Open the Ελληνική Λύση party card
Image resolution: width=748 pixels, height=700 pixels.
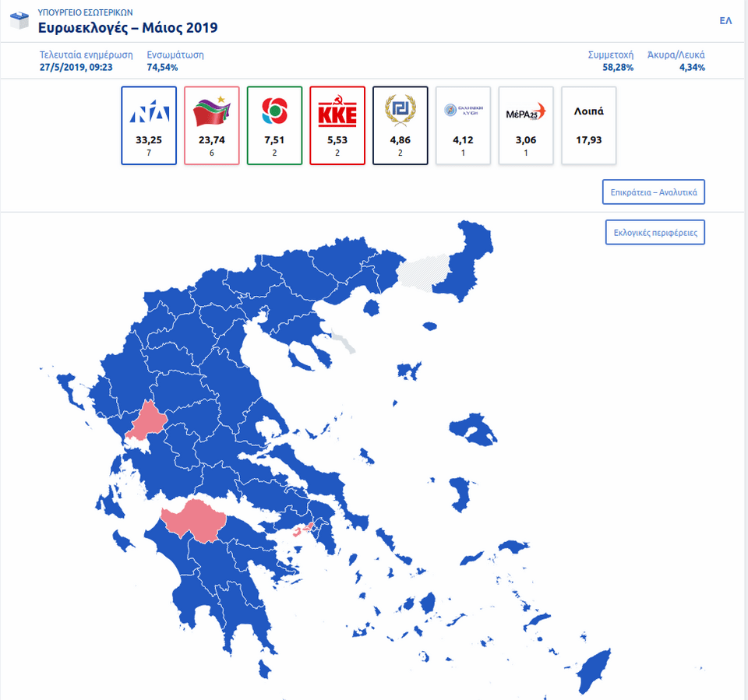[x=463, y=125]
